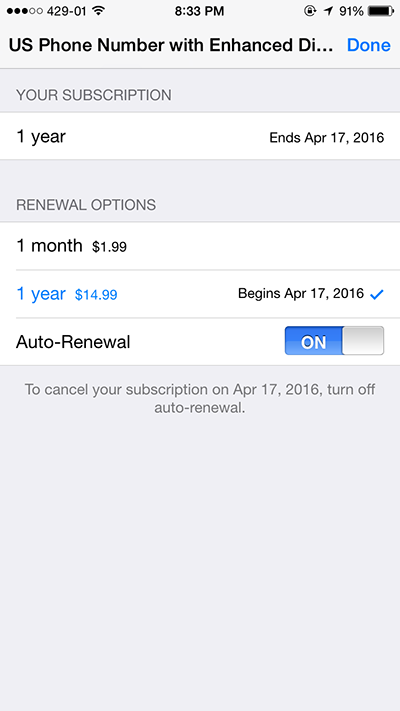Select the 1 year $14.99 renewal option
The height and width of the screenshot is (711, 400).
coord(200,294)
